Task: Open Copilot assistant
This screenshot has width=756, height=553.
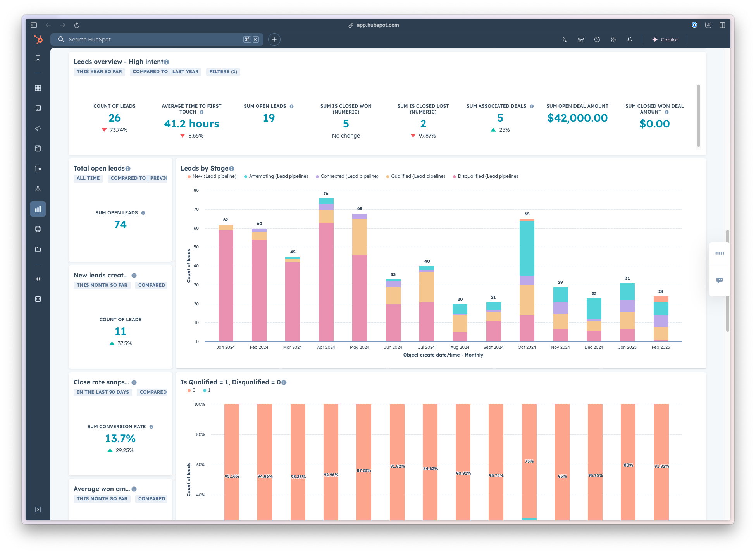Action: (x=665, y=40)
